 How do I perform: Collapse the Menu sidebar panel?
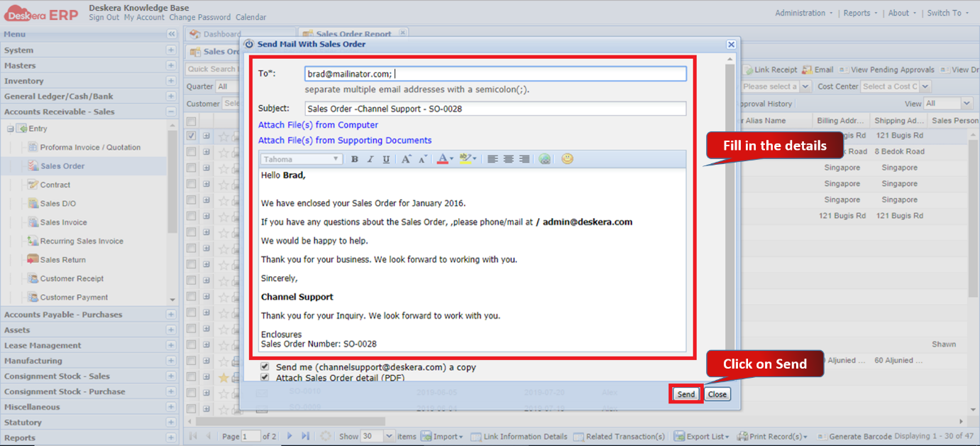[x=172, y=34]
